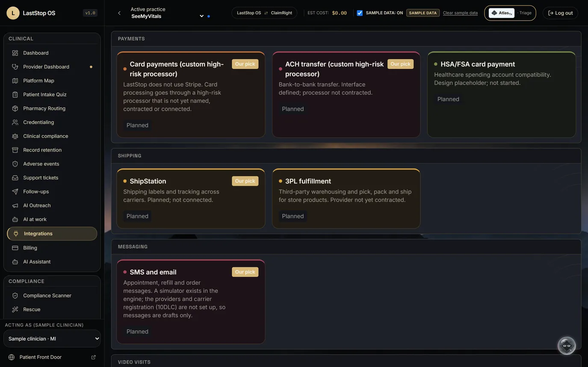Open the ACH transfer integration card
The image size is (588, 367).
pyautogui.click(x=346, y=94)
